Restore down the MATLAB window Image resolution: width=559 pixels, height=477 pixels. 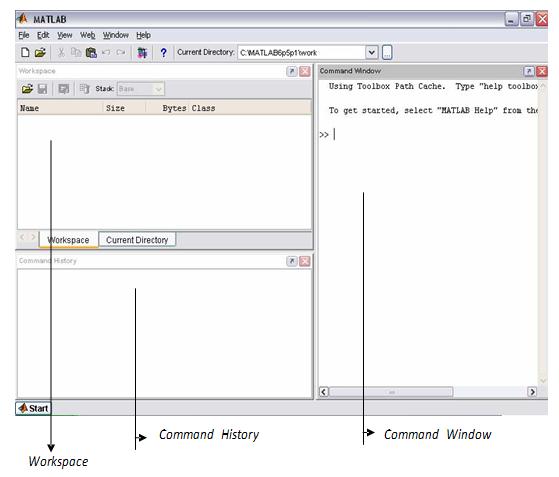pyautogui.click(x=527, y=19)
